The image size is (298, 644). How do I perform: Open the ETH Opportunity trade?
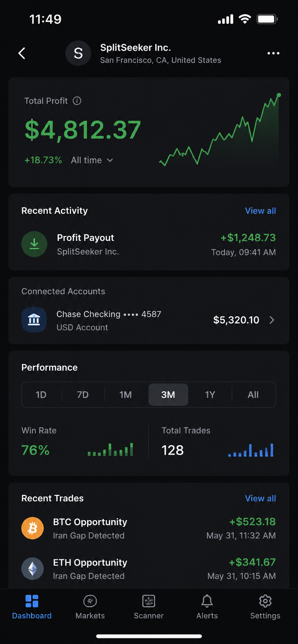pyautogui.click(x=149, y=569)
